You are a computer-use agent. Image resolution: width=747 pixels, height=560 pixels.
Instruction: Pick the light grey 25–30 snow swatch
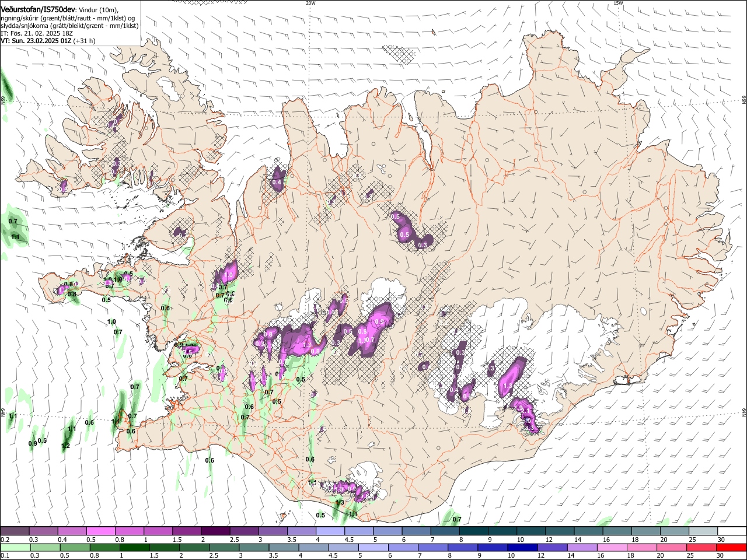click(704, 531)
